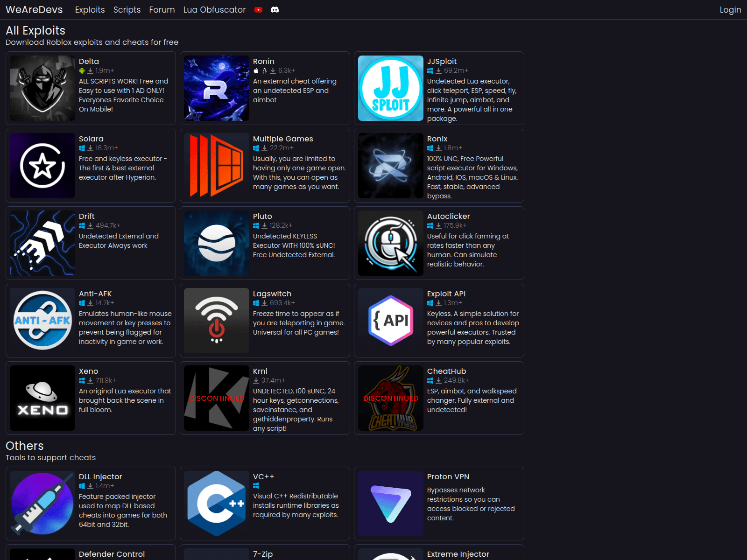
Task: Open the discontinued Krnl logo
Action: pyautogui.click(x=217, y=398)
